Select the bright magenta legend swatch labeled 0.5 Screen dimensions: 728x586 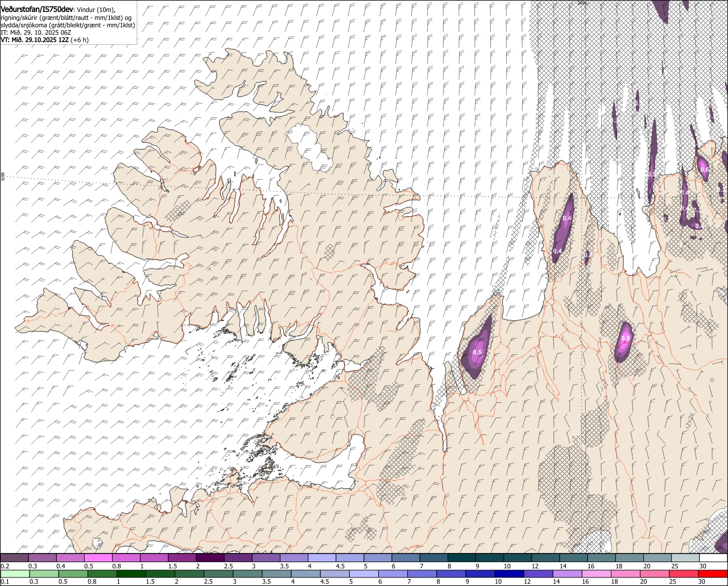[x=98, y=558]
